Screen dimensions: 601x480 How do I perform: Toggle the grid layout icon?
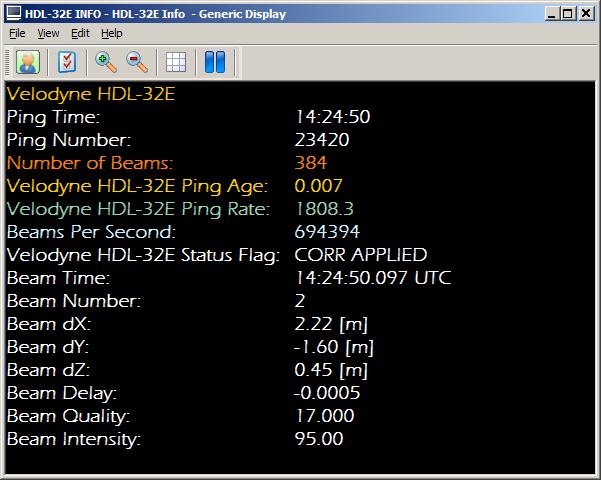coord(176,62)
